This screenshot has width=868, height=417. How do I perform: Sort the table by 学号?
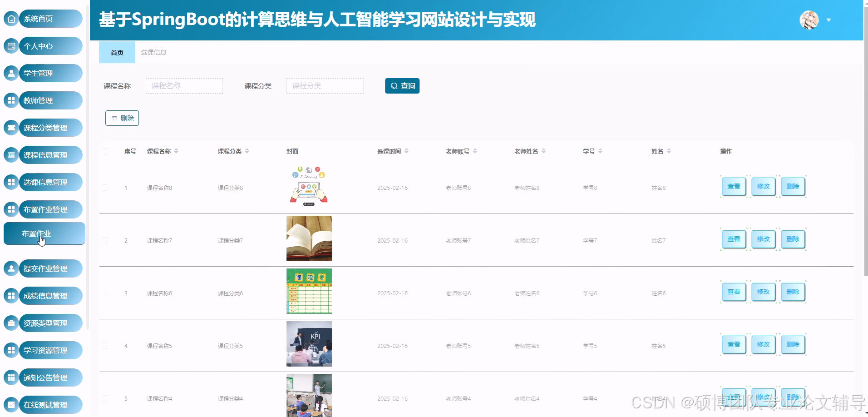(x=600, y=151)
